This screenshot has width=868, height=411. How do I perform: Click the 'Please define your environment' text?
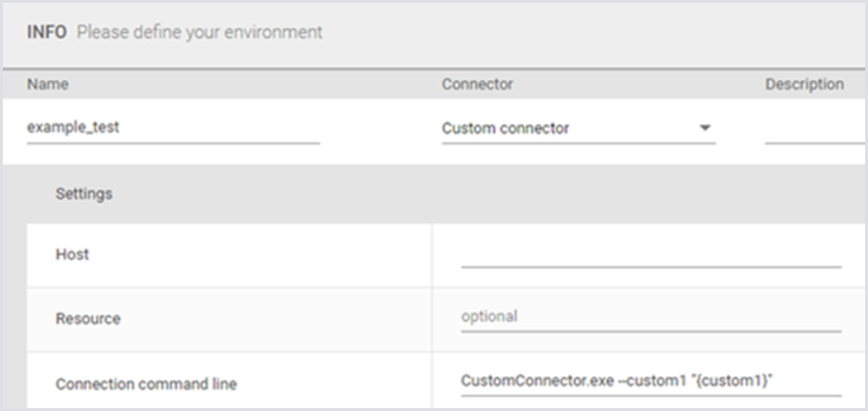pos(200,32)
